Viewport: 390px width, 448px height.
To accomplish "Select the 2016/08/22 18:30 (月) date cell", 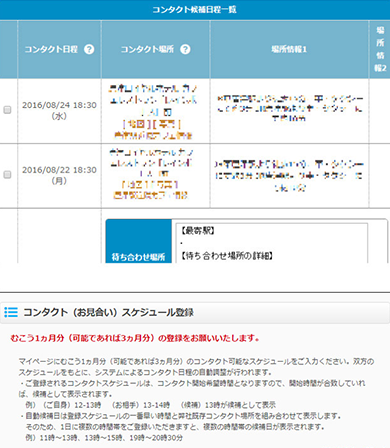I will point(59,175).
